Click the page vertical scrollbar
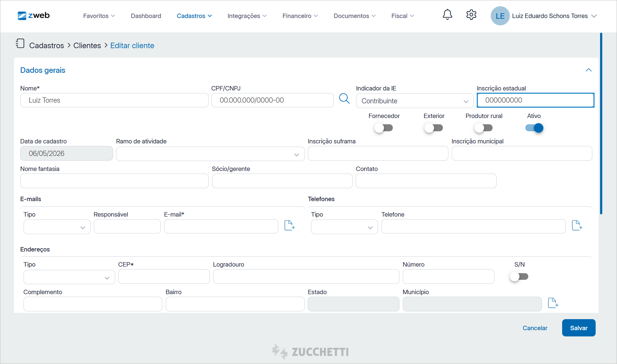Viewport: 617px width, 364px height. click(601, 124)
